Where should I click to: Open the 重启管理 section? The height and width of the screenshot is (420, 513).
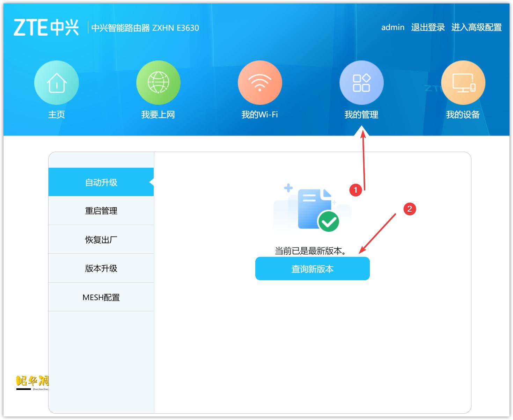(101, 211)
